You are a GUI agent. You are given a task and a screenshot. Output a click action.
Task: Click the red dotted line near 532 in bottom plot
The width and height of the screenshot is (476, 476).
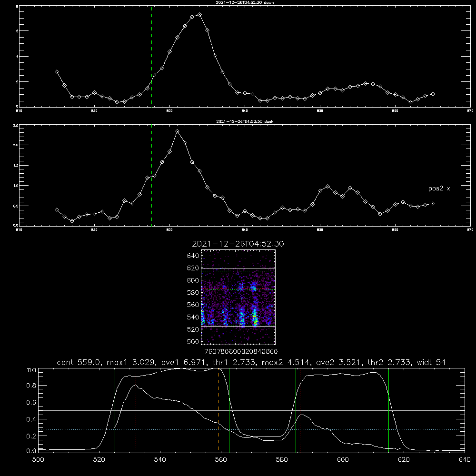[136, 410]
